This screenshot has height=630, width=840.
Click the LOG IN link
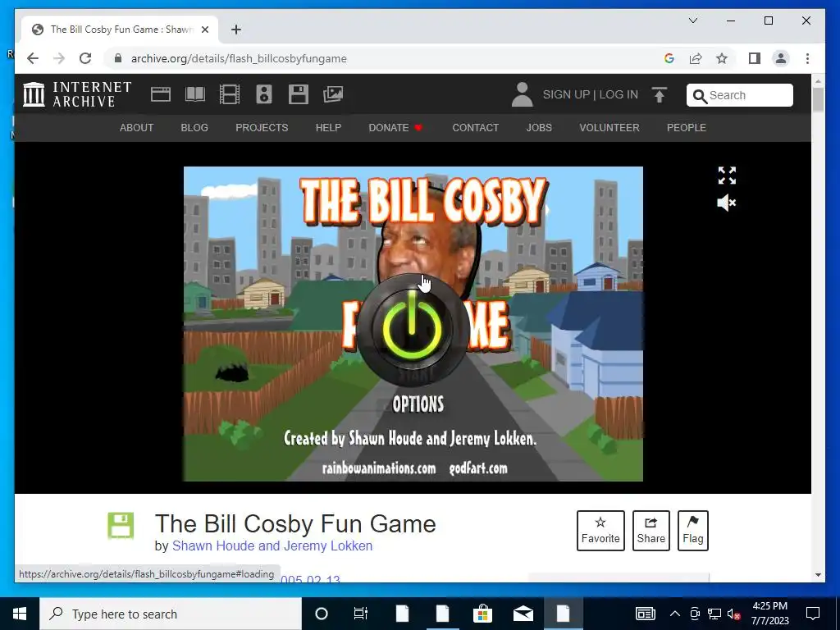tap(619, 95)
